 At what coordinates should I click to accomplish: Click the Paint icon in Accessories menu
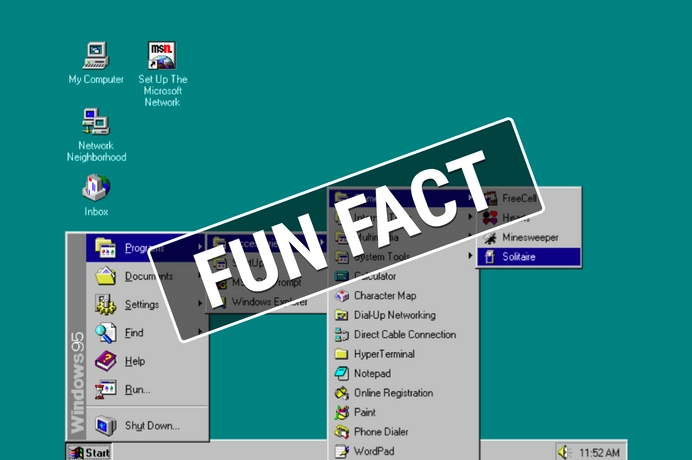[342, 413]
